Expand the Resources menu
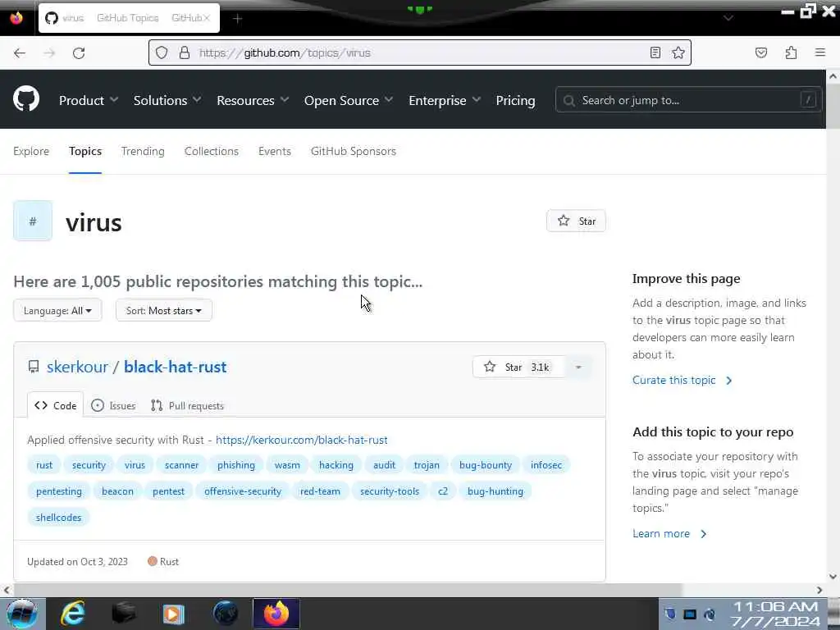The height and width of the screenshot is (630, 840). 253,100
